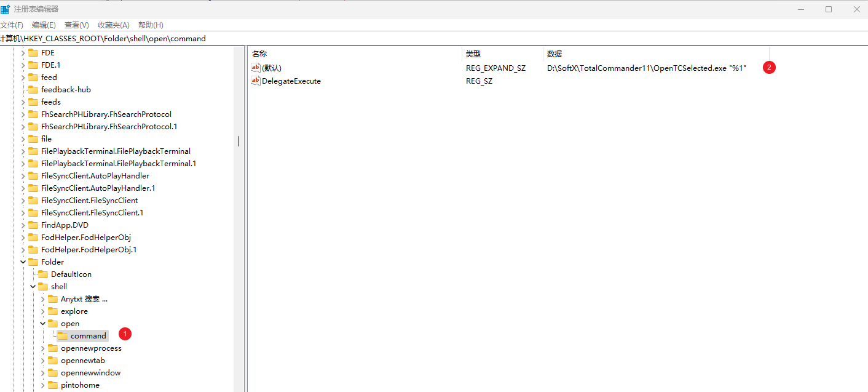The image size is (868, 392).
Task: Open the 文件(F) menu
Action: click(11, 25)
